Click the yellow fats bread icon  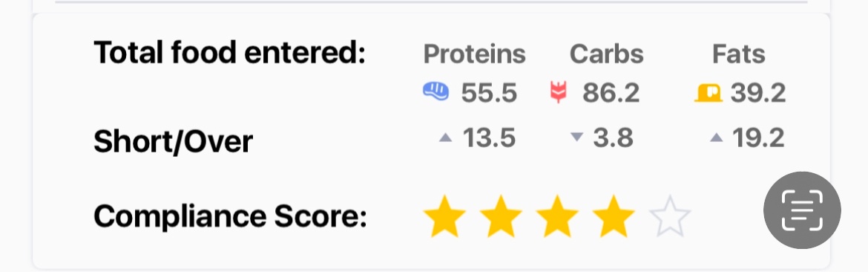click(708, 93)
